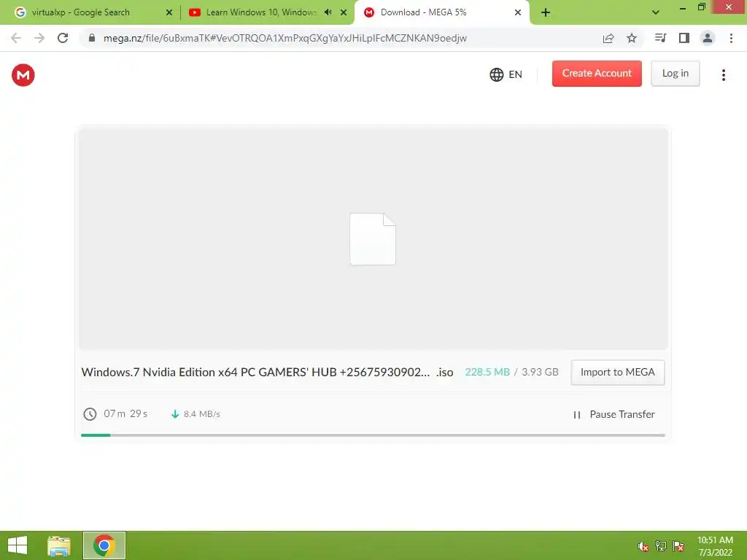The width and height of the screenshot is (747, 560).
Task: Click the site security lock icon
Action: click(92, 38)
